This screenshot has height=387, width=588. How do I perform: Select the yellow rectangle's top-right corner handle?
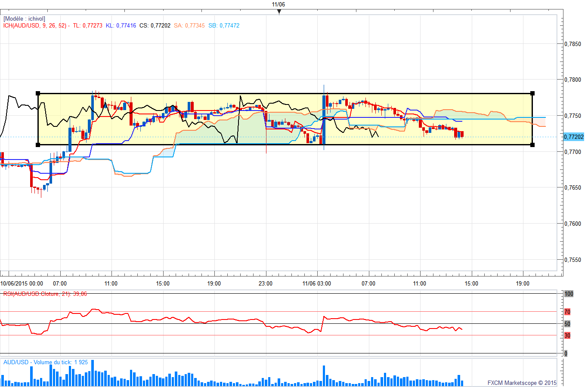[532, 93]
